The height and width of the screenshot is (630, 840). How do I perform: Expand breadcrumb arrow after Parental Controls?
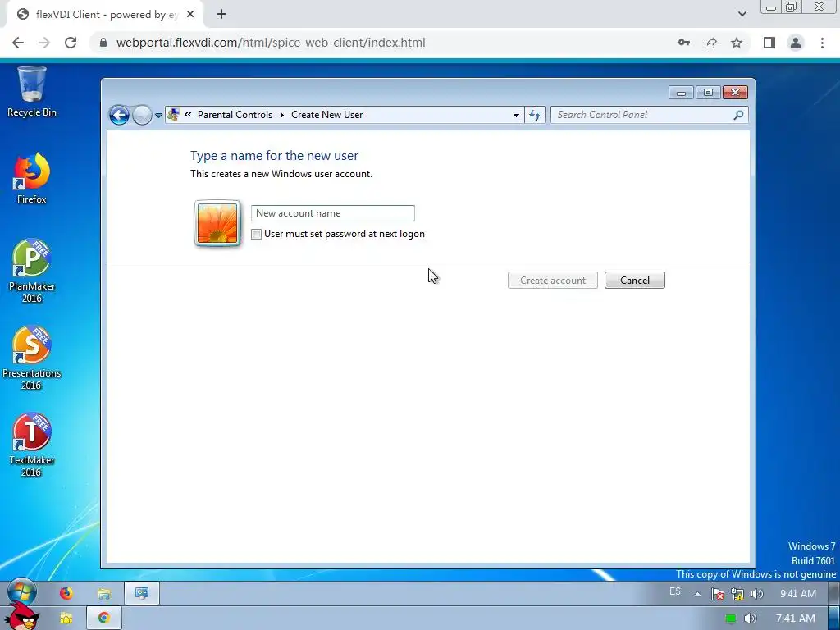pyautogui.click(x=282, y=115)
